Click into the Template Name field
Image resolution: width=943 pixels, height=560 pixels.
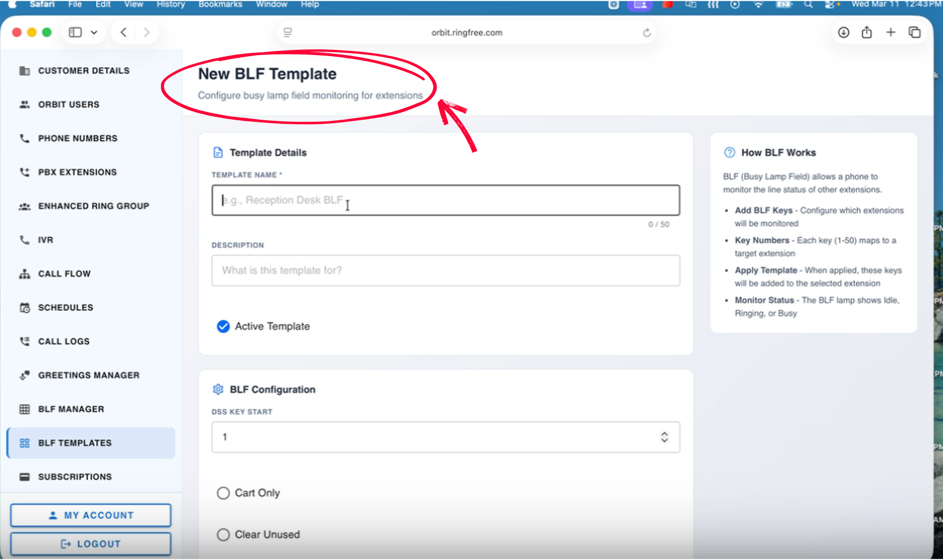445,200
